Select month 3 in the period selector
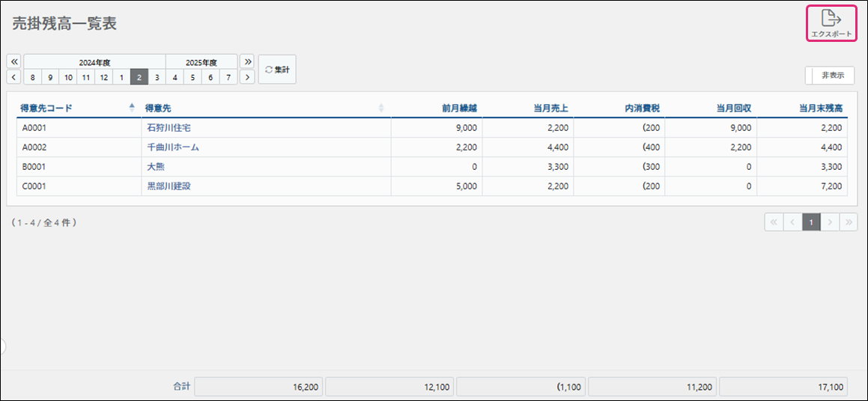Viewport: 868px width, 401px height. pos(157,77)
